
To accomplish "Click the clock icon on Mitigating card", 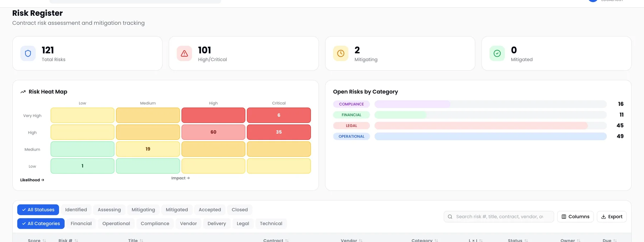I will coord(341,53).
